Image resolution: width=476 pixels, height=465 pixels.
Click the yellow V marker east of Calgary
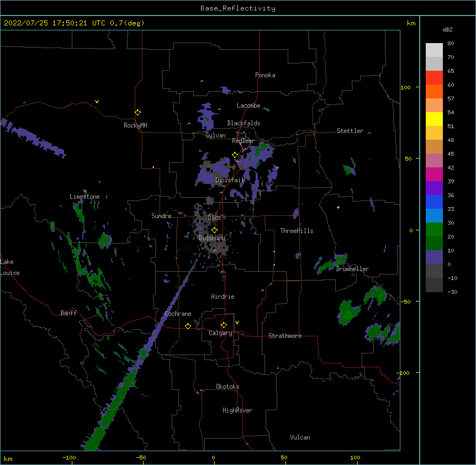(x=237, y=323)
